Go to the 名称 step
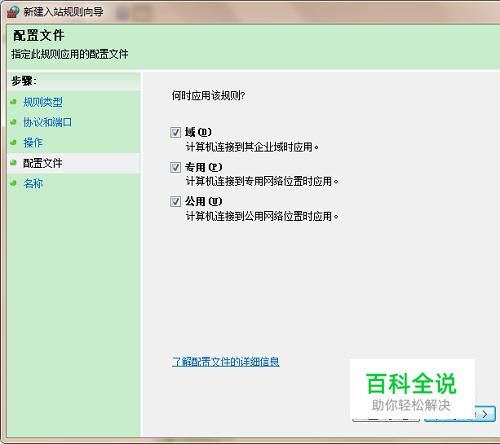The height and width of the screenshot is (444, 500). point(33,183)
